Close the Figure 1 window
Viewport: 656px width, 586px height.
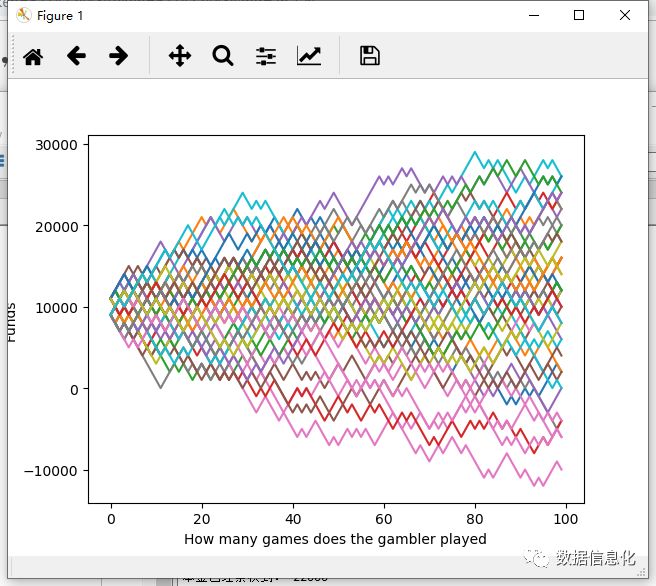click(x=625, y=15)
